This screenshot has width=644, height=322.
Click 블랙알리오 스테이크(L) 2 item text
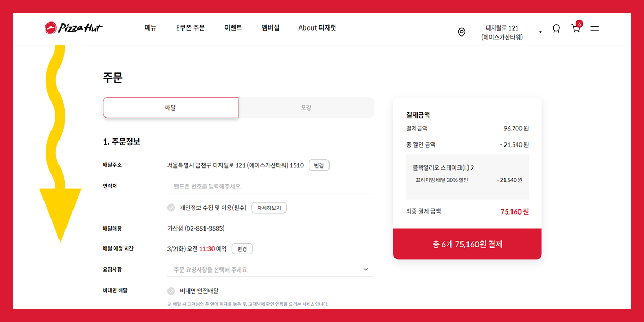[443, 168]
